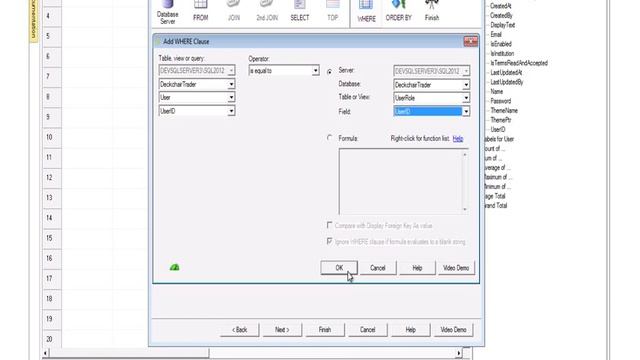Click the wizard bottom Help button
The image size is (640, 360).
point(410,329)
